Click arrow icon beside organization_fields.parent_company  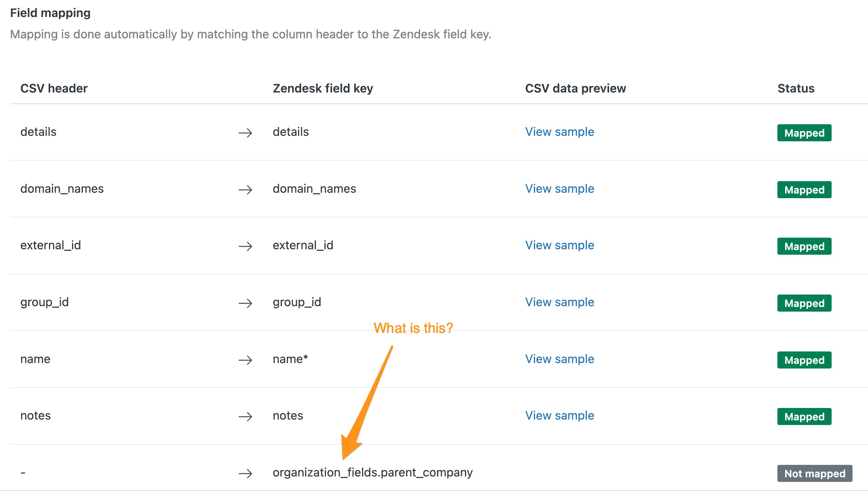pos(245,474)
